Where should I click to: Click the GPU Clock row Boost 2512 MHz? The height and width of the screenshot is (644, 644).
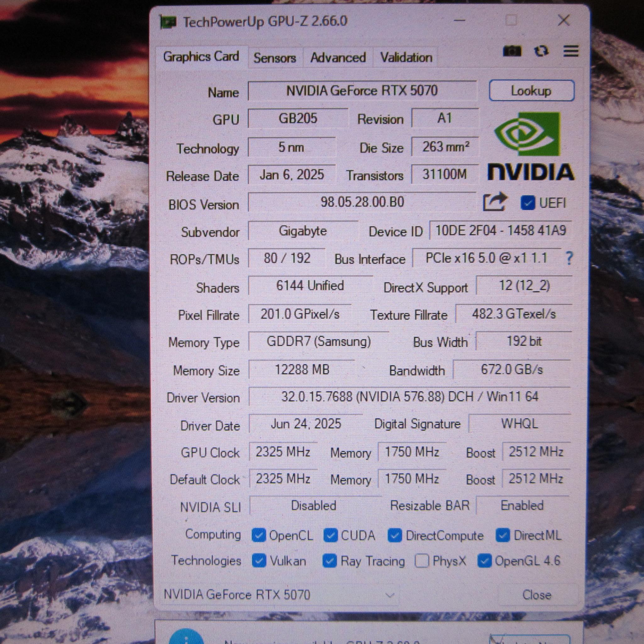click(536, 452)
